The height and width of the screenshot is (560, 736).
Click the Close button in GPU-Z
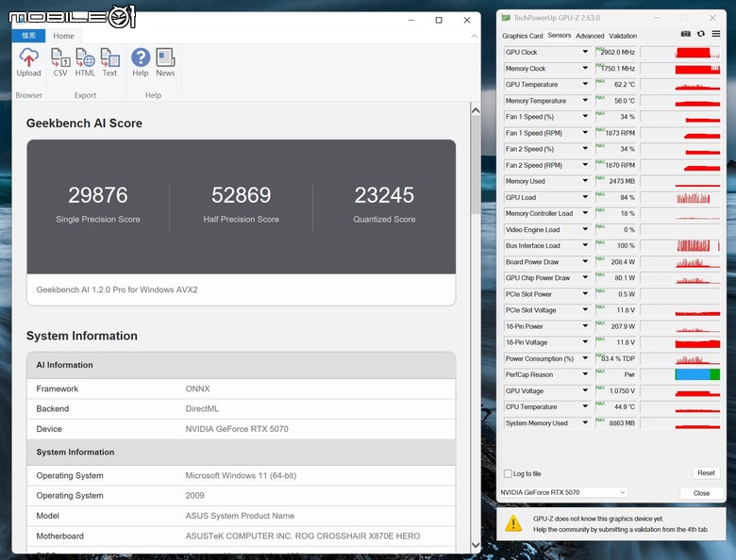[x=701, y=493]
